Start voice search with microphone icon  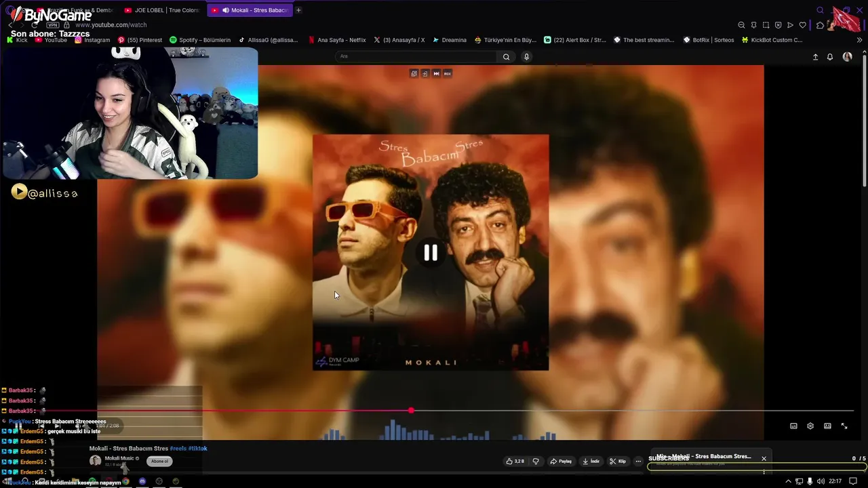tap(526, 56)
